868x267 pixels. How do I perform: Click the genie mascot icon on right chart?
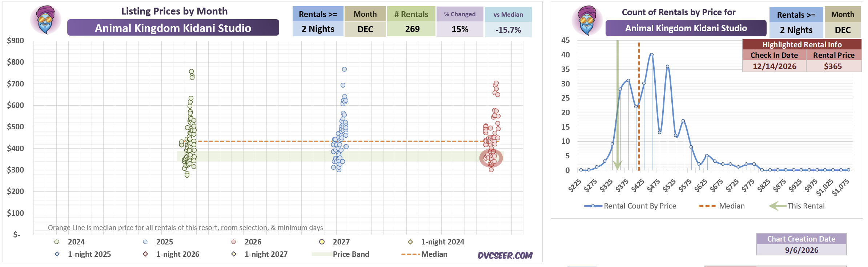(587, 21)
